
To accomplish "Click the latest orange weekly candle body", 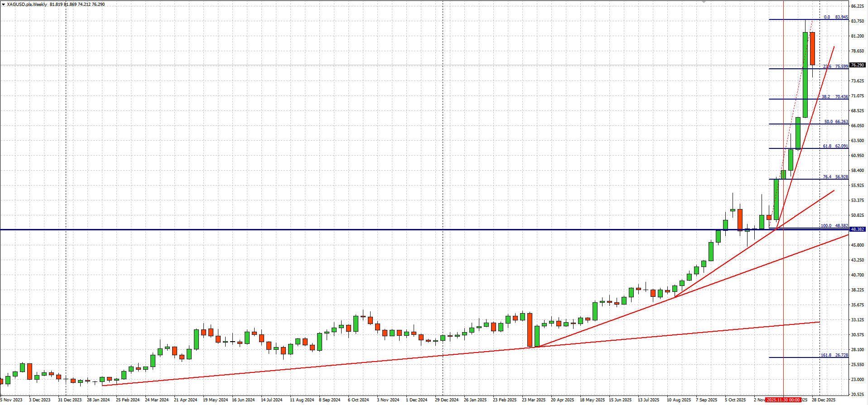I will tap(813, 48).
